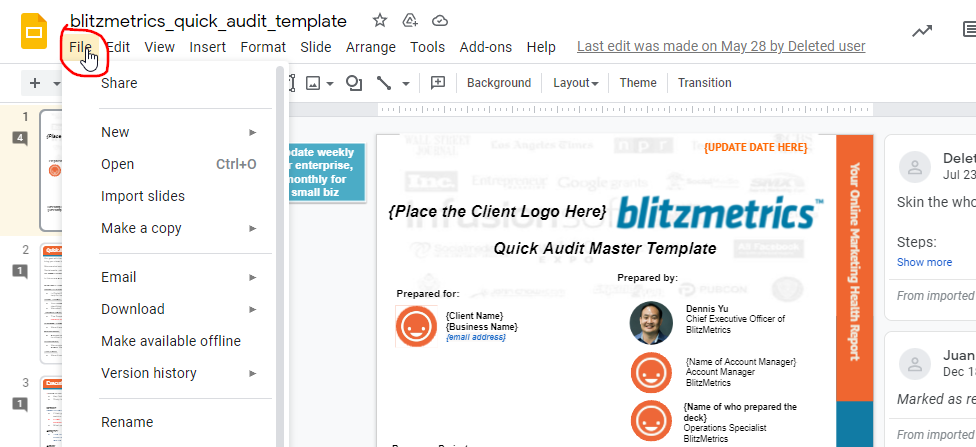Select the {Place the Client Logo Here} text

tap(497, 211)
